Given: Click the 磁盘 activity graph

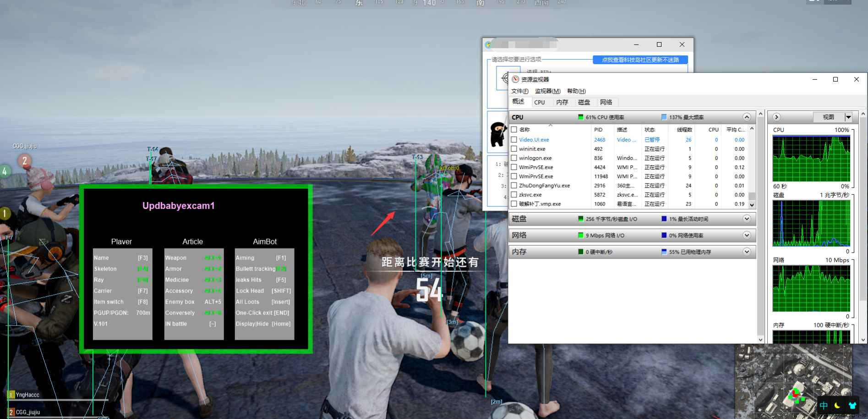Looking at the screenshot, I should 811,223.
